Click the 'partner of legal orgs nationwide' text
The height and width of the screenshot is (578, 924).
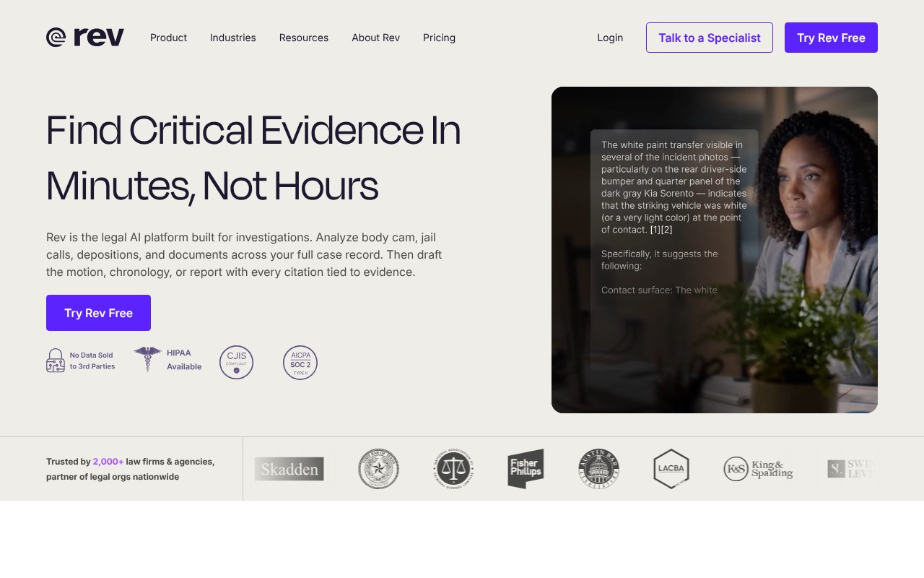(113, 477)
